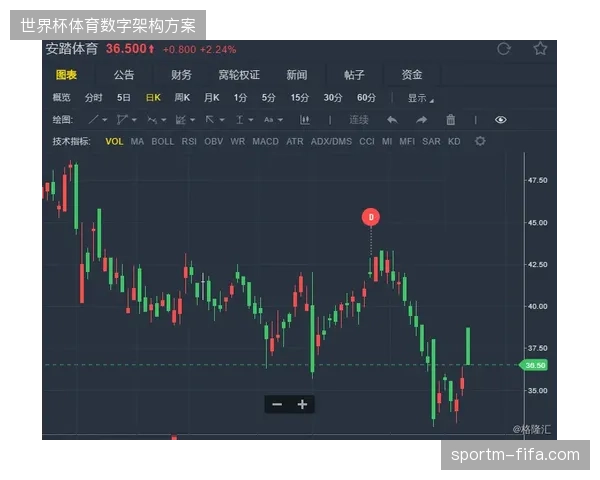Image resolution: width=600 pixels, height=480 pixels.
Task: Select the 日K chart period
Action: point(153,98)
